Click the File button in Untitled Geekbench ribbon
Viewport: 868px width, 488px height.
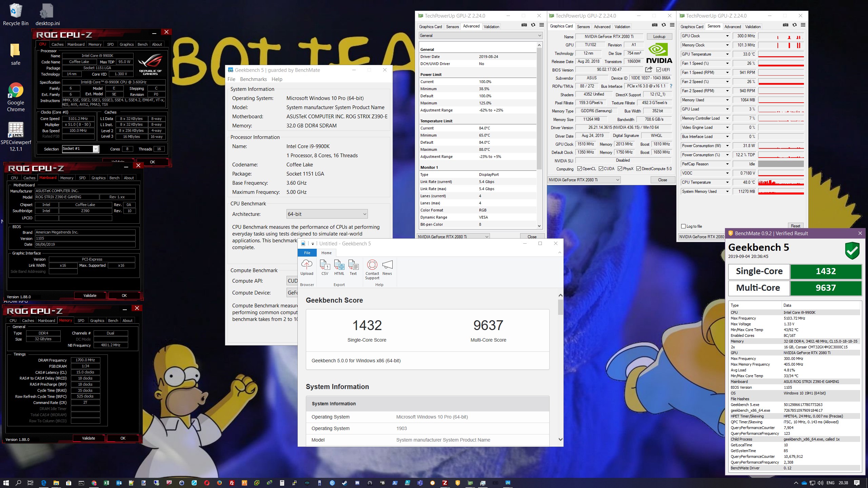(x=307, y=253)
